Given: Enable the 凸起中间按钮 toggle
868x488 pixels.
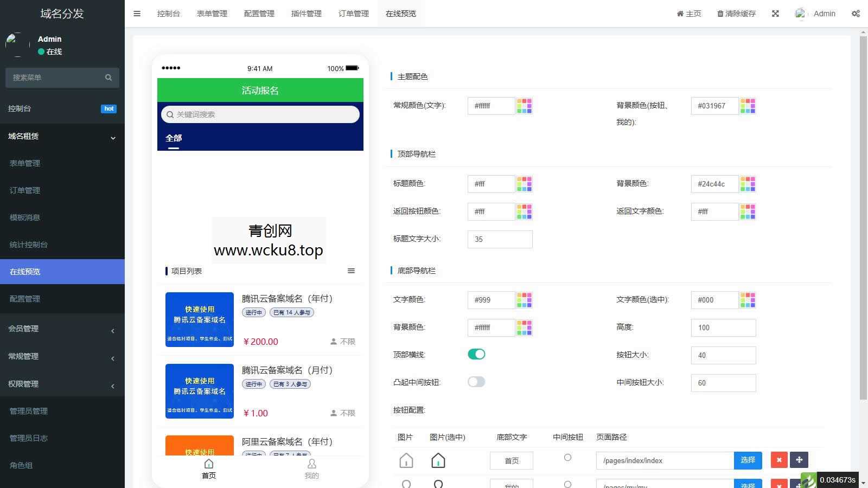Looking at the screenshot, I should (476, 382).
